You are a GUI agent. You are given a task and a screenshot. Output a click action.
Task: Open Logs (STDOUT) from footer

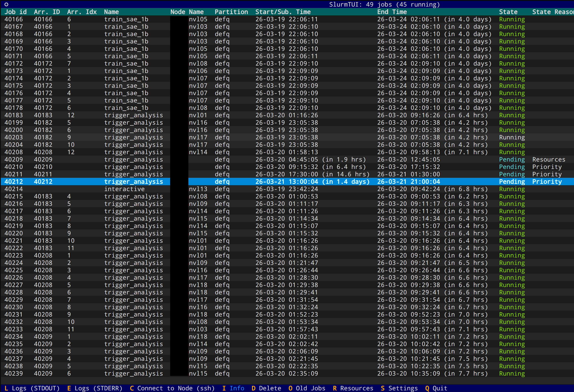[x=32, y=388]
